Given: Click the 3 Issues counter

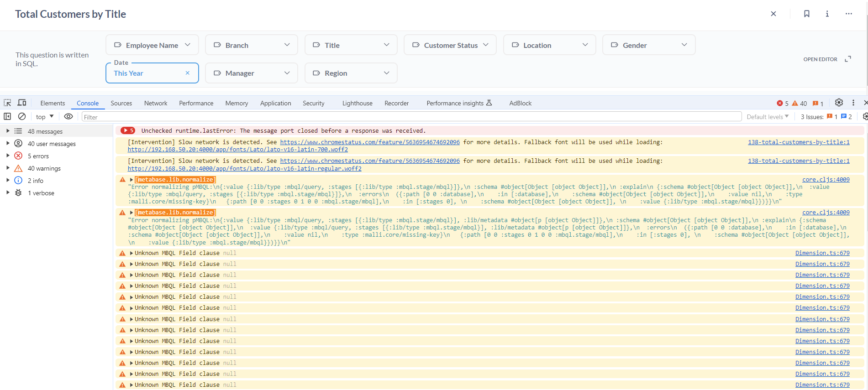Looking at the screenshot, I should 826,117.
